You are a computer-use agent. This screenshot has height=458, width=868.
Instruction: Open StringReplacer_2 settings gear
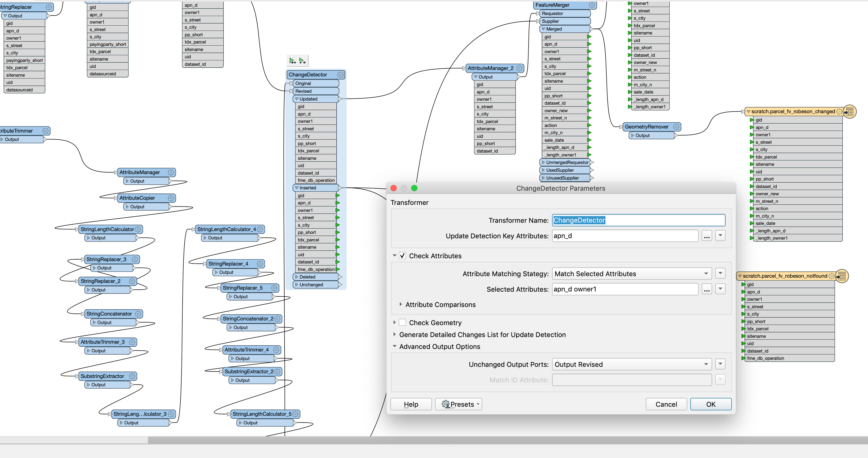click(132, 281)
